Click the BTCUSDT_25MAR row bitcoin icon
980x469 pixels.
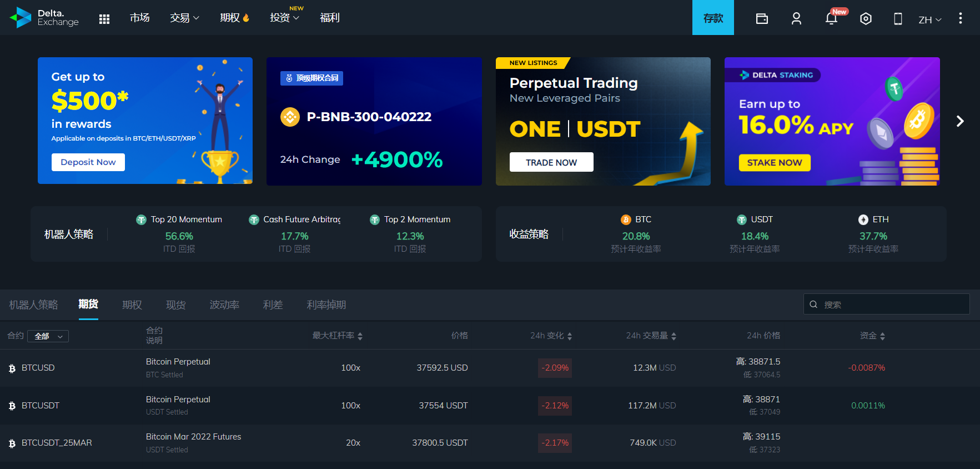12,443
